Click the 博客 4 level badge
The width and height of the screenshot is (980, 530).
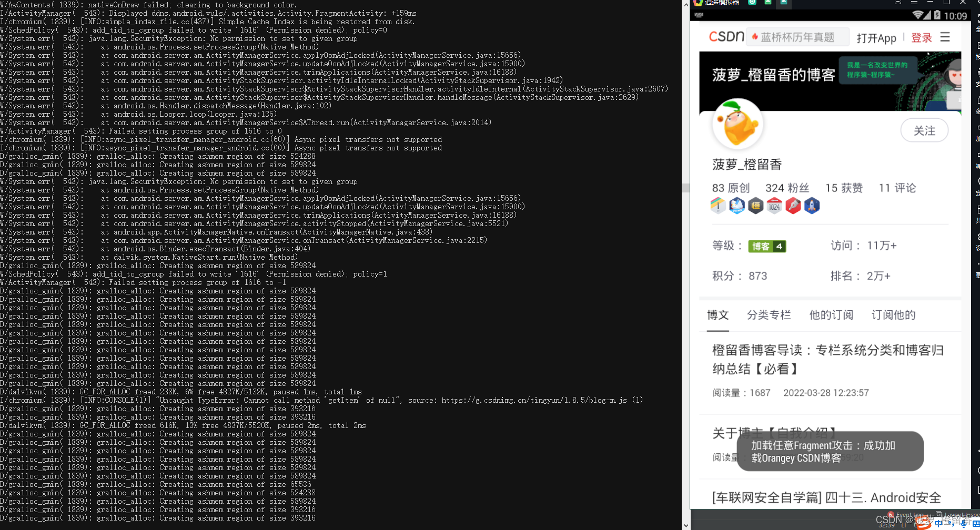click(x=767, y=246)
